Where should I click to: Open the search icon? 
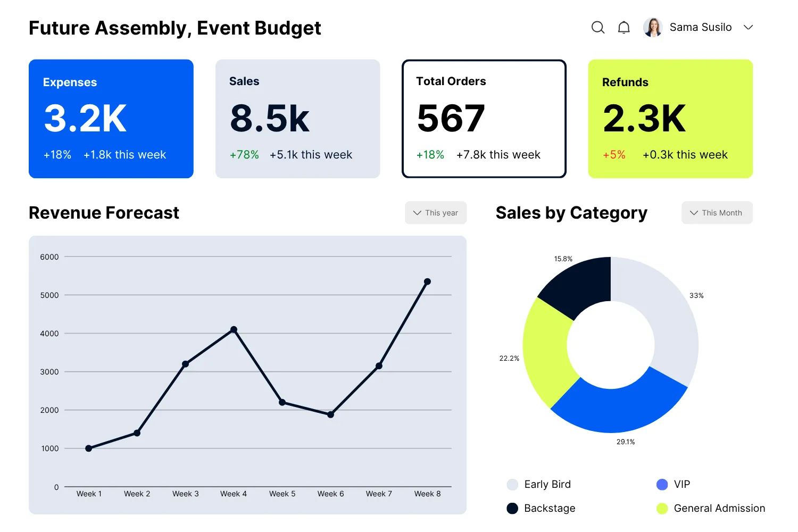click(598, 27)
